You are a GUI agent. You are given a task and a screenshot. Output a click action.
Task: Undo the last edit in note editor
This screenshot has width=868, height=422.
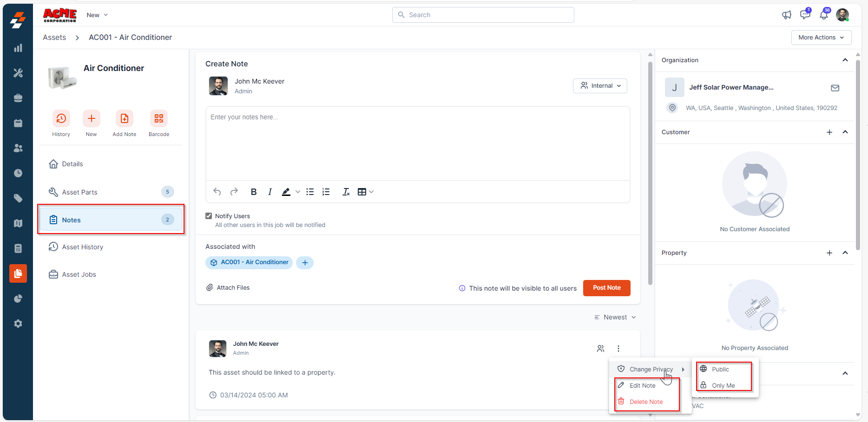217,192
